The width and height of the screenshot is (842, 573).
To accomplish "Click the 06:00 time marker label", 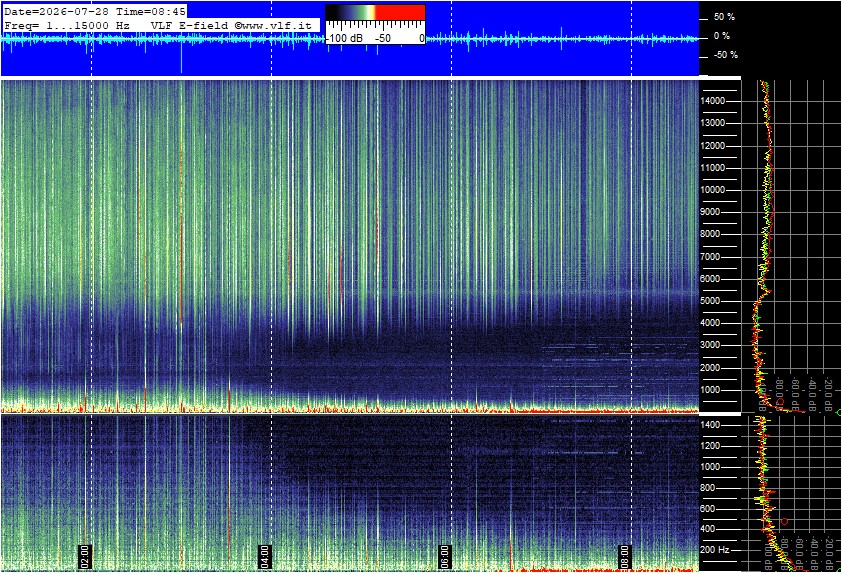I will click(445, 556).
